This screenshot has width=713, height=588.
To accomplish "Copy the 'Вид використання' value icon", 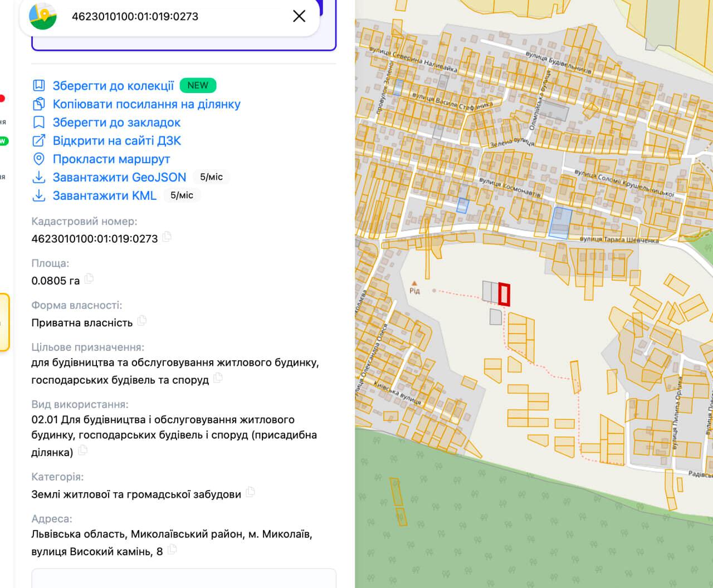I will [83, 450].
